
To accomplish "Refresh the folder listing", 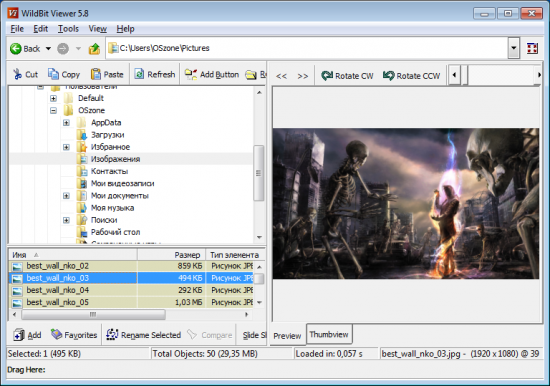I will 155,74.
